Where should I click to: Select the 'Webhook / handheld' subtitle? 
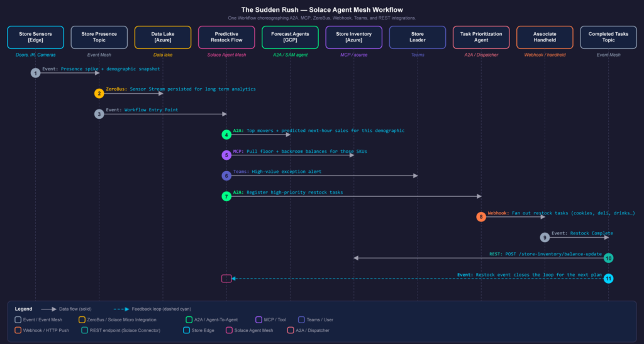(x=545, y=55)
